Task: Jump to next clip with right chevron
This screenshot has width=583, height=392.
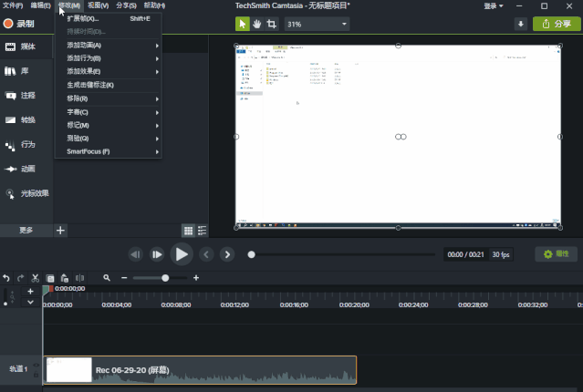Action: point(227,254)
